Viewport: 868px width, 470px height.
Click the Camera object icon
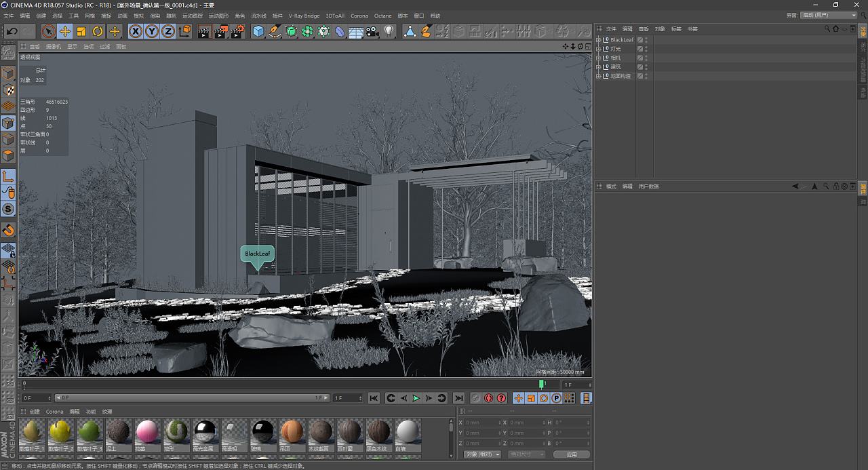point(372,31)
